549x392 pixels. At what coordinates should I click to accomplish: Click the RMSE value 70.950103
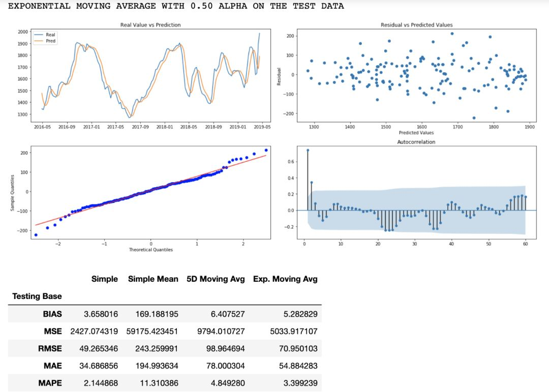pos(298,349)
